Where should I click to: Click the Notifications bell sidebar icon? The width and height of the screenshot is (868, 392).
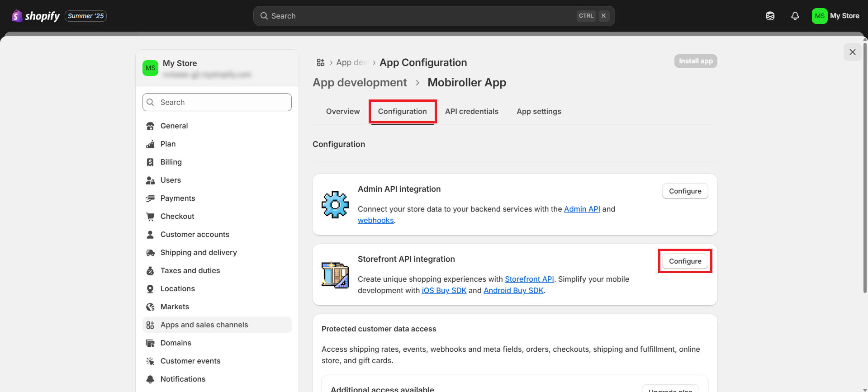[x=150, y=379]
